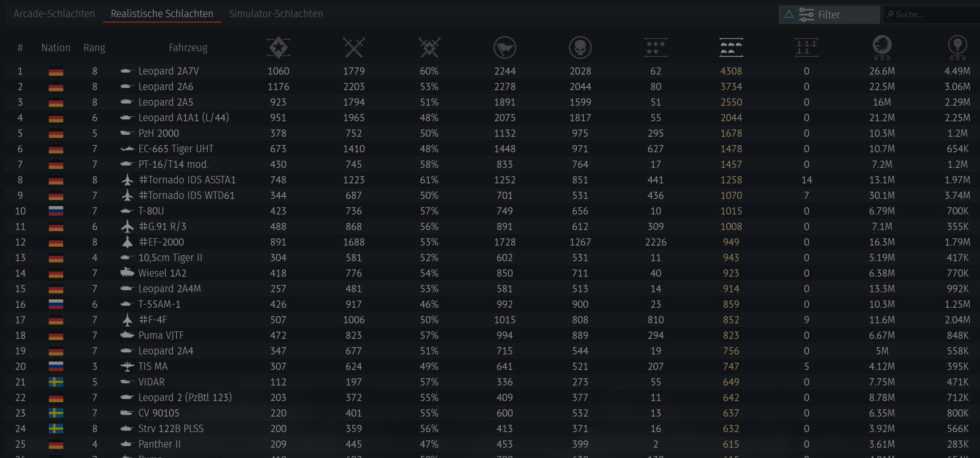Sort by the tank silhouettes column icon

731,47
